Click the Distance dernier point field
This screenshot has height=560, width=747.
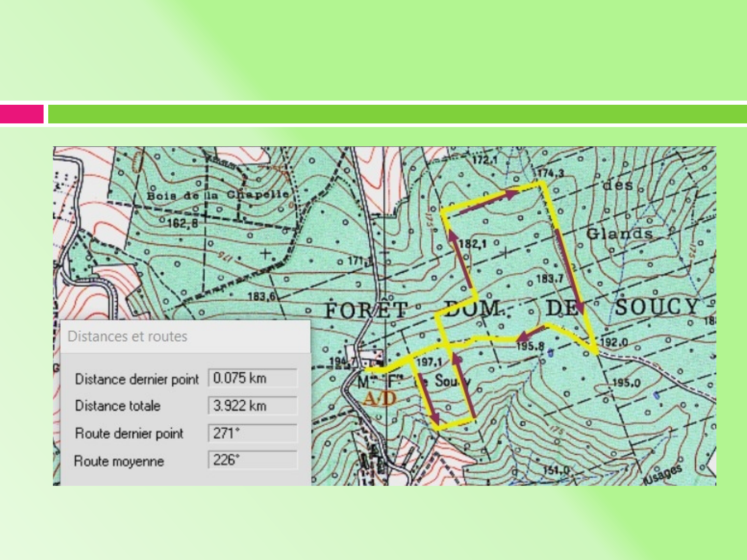click(x=253, y=378)
